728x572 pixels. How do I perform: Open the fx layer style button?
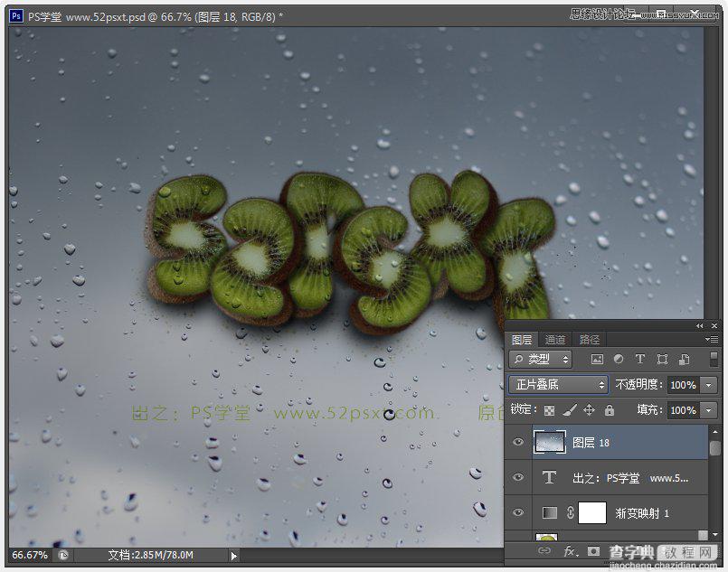tap(571, 551)
